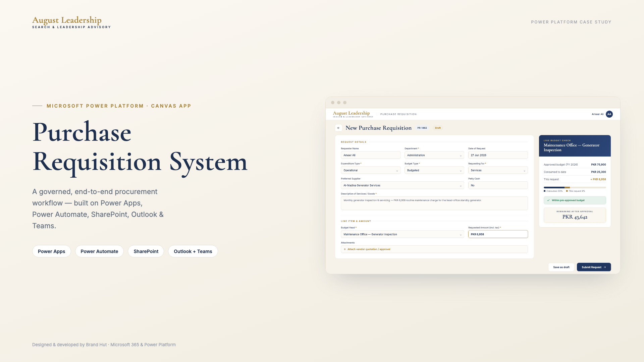Click the LINE ITEM & AMOUNT section heading

coord(356,221)
